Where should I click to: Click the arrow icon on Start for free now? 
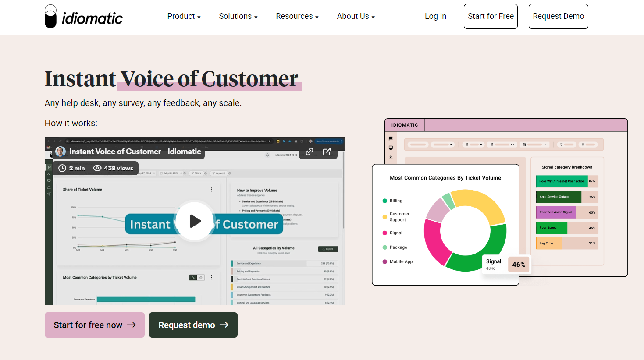point(132,325)
